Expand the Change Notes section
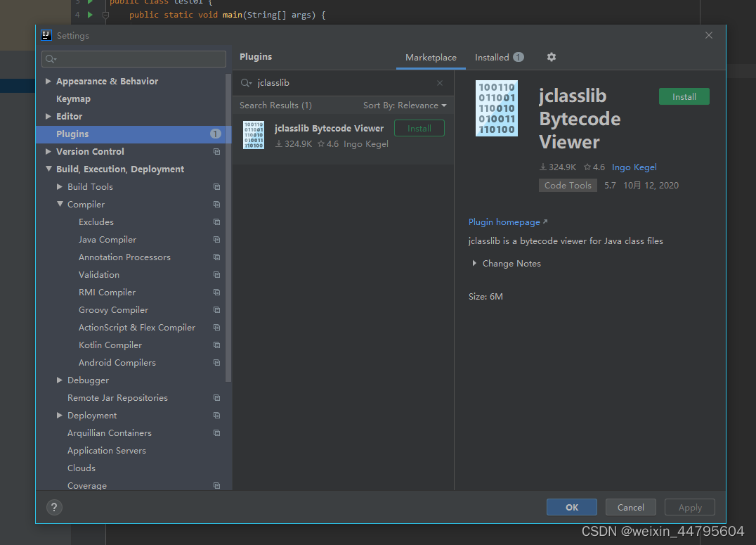The image size is (756, 545). tap(474, 264)
